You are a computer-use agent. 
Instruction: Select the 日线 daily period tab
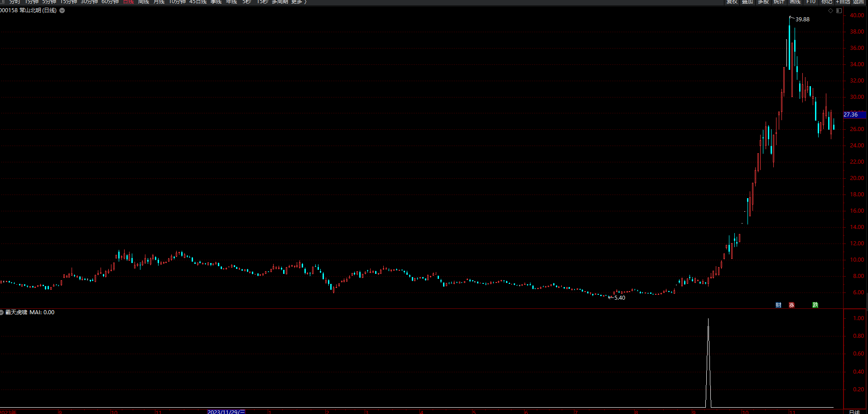tap(129, 2)
